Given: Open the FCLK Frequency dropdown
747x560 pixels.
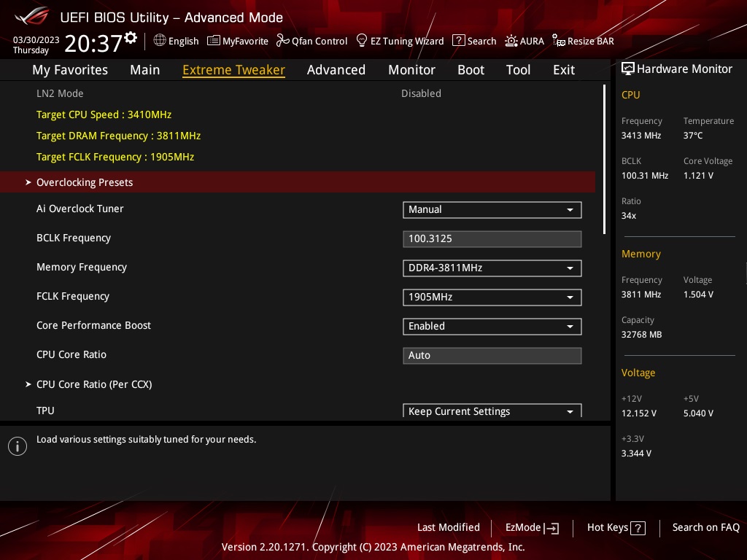Looking at the screenshot, I should pos(492,297).
